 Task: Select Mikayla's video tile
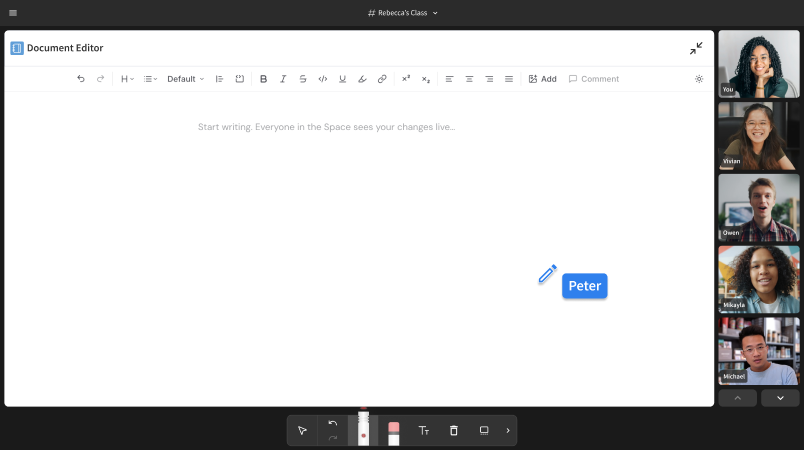[759, 279]
